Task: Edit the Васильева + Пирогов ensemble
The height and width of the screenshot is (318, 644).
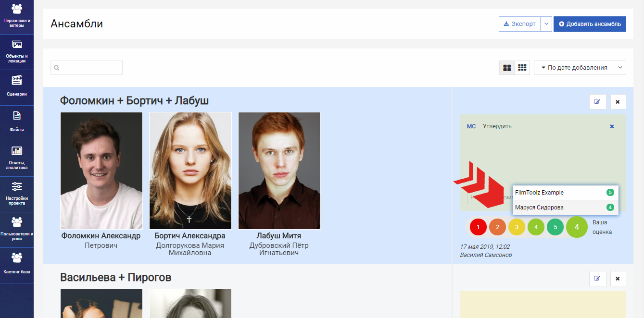Action: (x=597, y=278)
